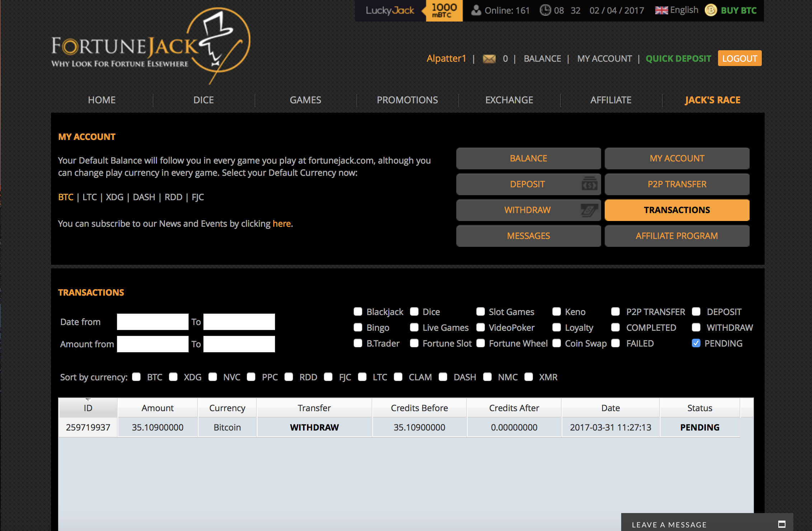Open the WITHDRAW panel button
The image size is (812, 531).
pyautogui.click(x=528, y=210)
